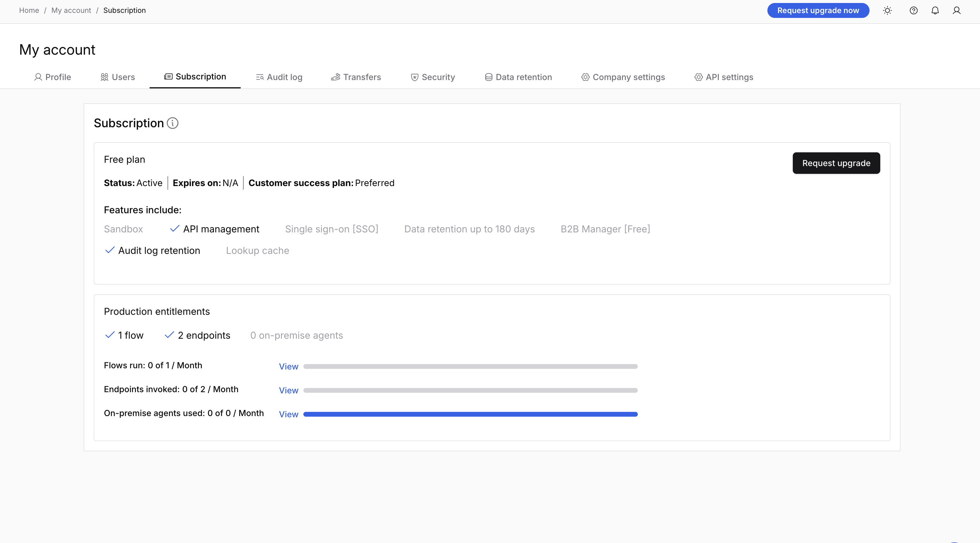This screenshot has width=980, height=543.
Task: Click Subscription in the breadcrumb
Action: point(125,10)
